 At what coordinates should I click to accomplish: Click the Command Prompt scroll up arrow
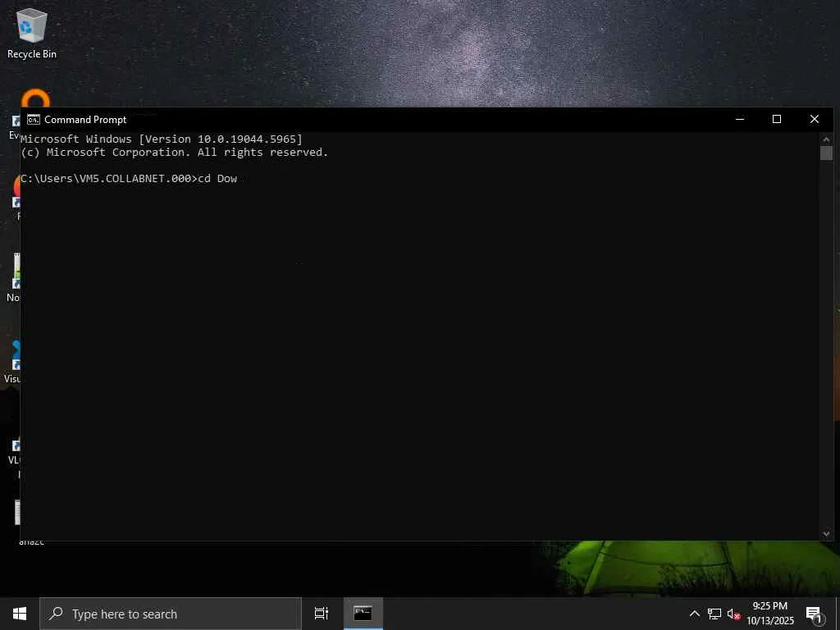tap(825, 139)
